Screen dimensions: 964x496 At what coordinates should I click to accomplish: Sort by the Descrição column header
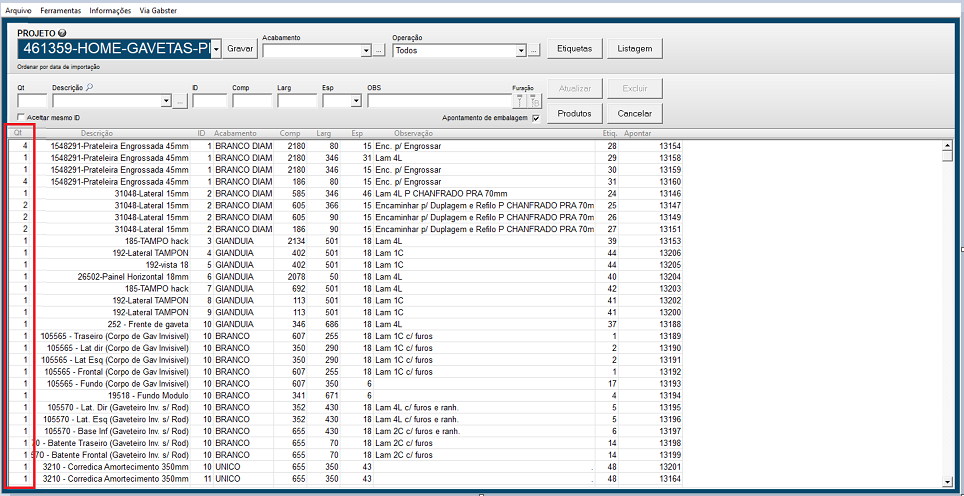pyautogui.click(x=97, y=133)
